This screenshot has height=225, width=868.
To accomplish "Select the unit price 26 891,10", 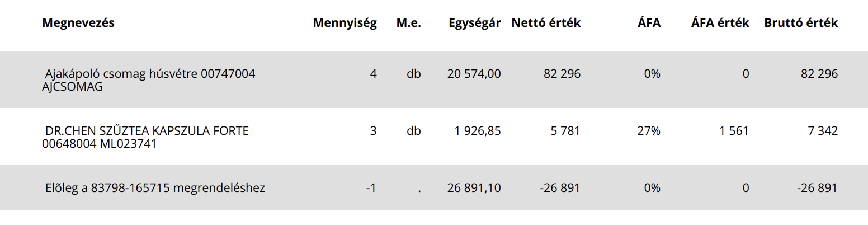I will [474, 188].
